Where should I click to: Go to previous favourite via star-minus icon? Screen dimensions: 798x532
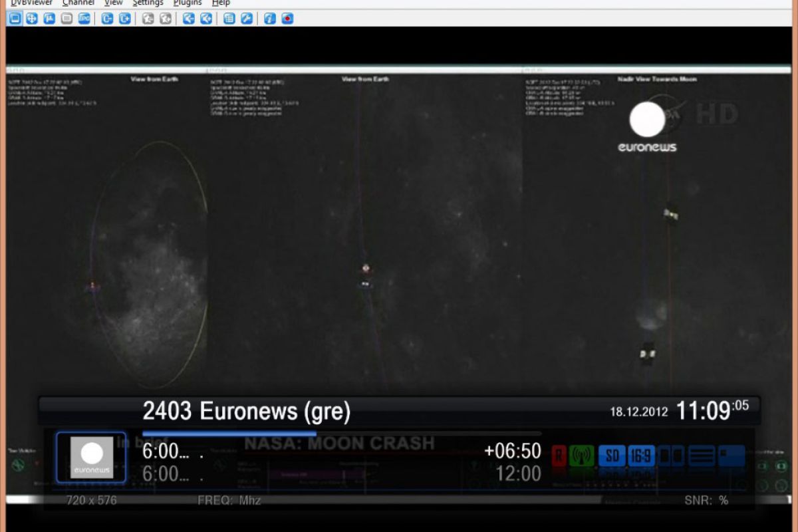pyautogui.click(x=148, y=19)
